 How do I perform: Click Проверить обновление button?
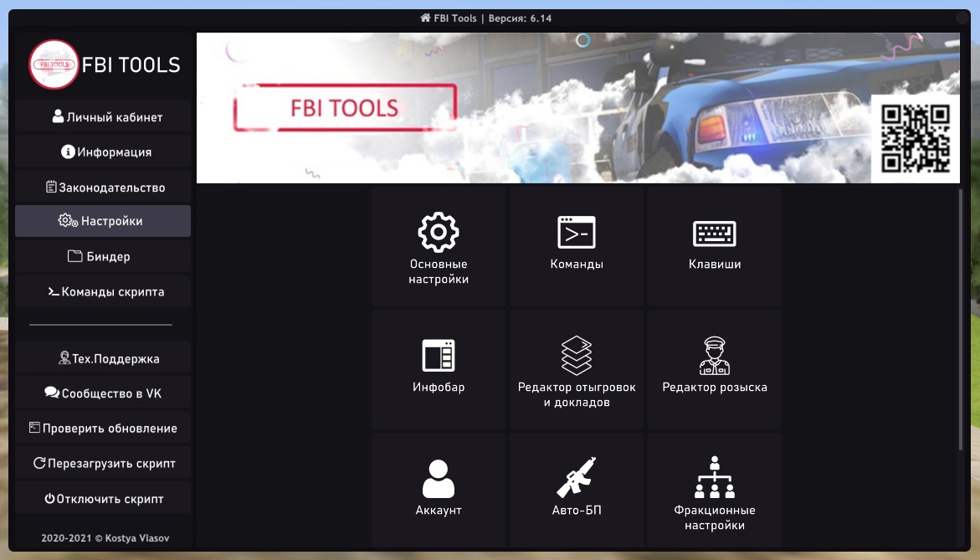(x=103, y=428)
